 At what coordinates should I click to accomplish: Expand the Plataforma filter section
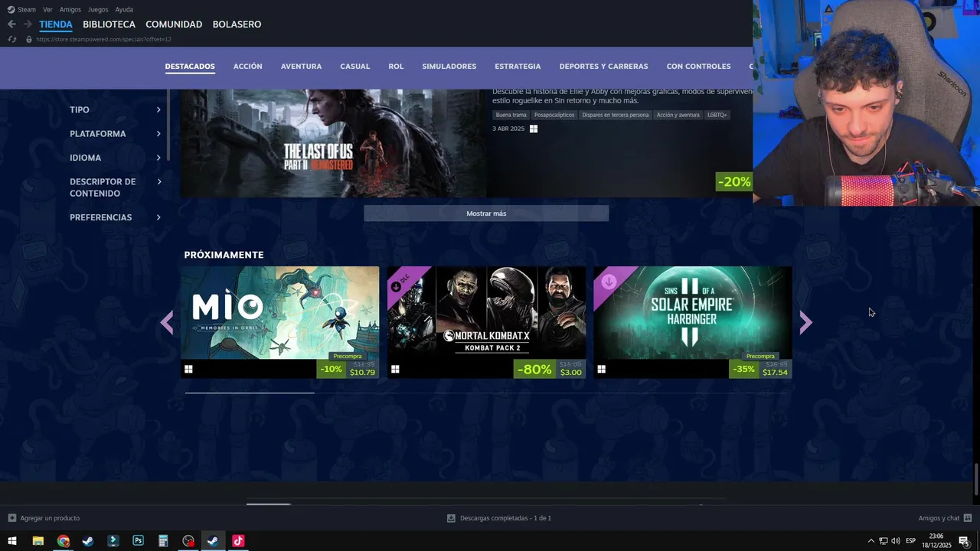click(116, 134)
